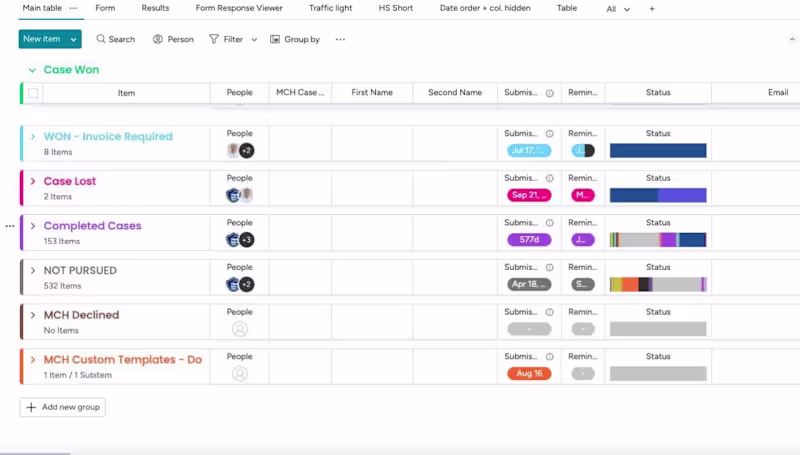
Task: Click Completed Cases group title
Action: coord(92,226)
